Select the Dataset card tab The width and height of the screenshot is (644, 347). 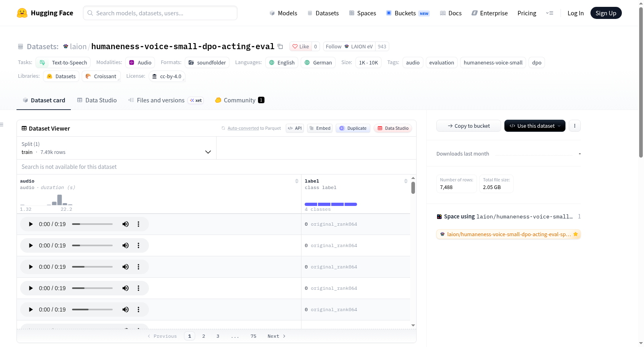click(x=44, y=100)
